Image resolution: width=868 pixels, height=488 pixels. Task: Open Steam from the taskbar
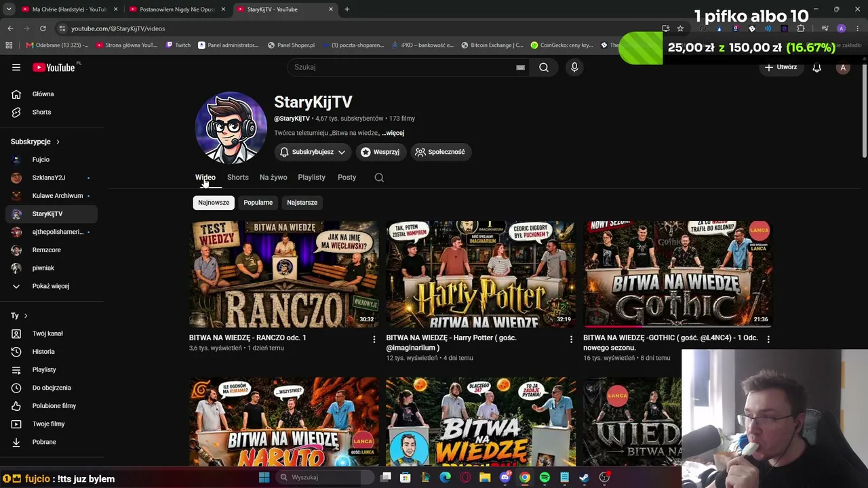584,477
